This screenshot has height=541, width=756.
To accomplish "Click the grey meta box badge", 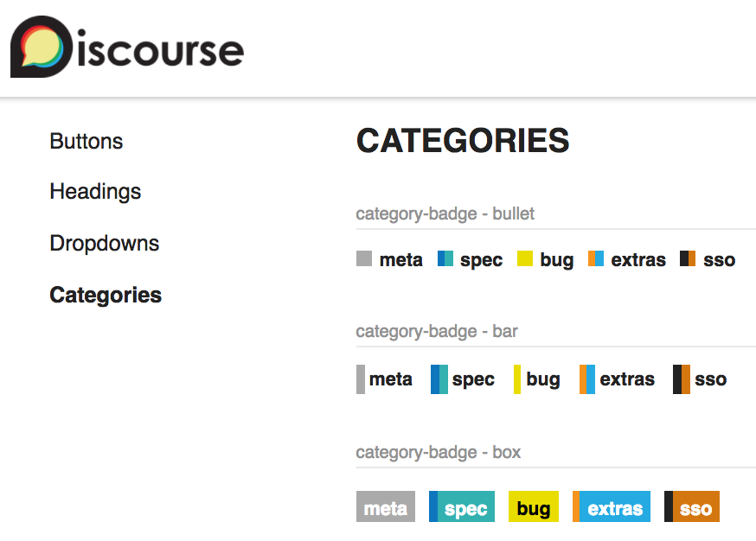I will (x=386, y=507).
